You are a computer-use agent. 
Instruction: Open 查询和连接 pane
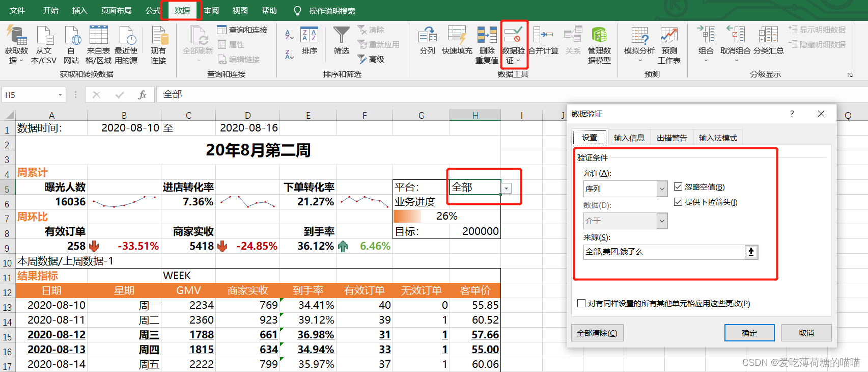[x=242, y=30]
